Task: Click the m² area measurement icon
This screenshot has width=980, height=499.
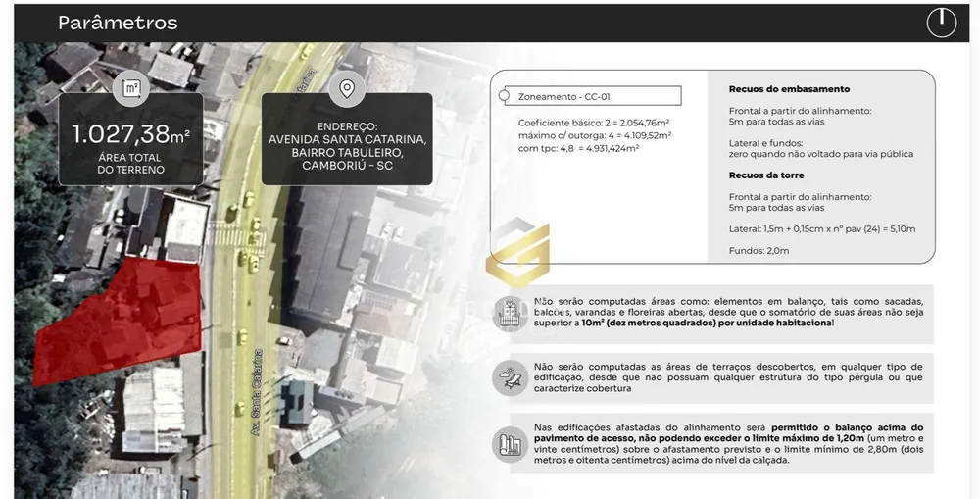Action: tap(131, 89)
